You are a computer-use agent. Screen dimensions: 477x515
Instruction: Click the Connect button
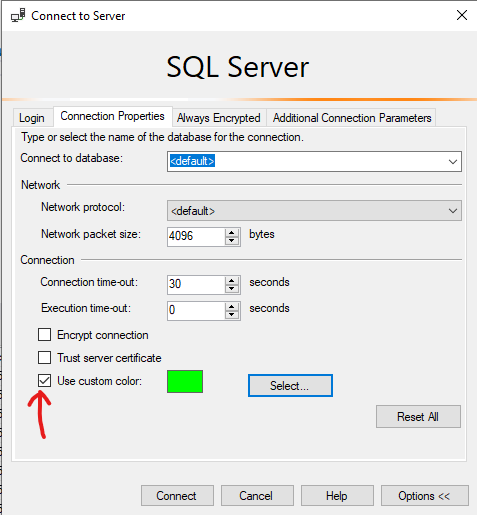coord(177,496)
